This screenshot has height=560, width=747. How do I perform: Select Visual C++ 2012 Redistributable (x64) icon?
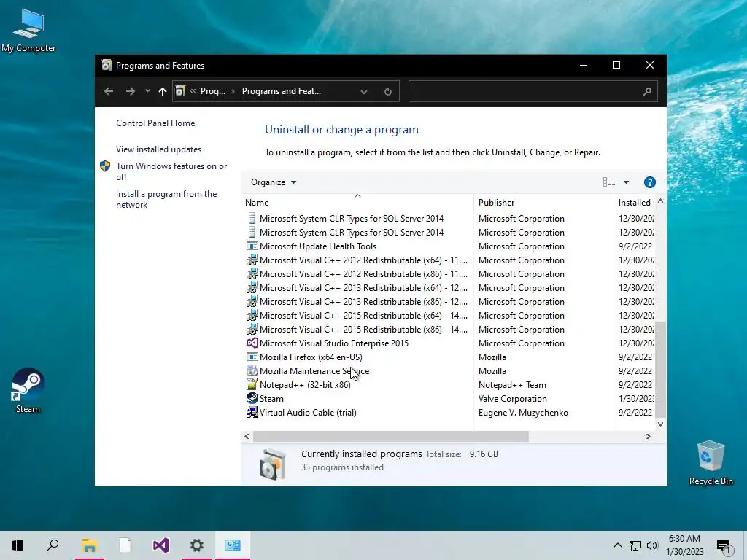click(x=252, y=260)
